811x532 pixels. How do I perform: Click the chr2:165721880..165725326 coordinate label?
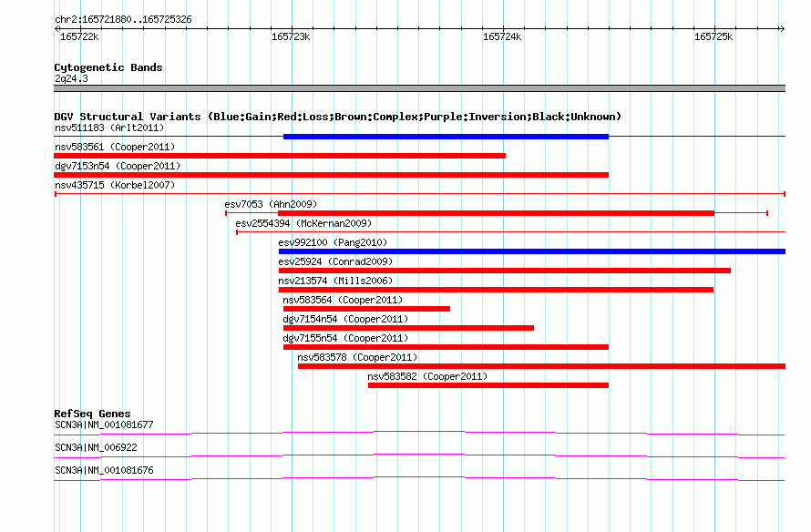point(123,20)
